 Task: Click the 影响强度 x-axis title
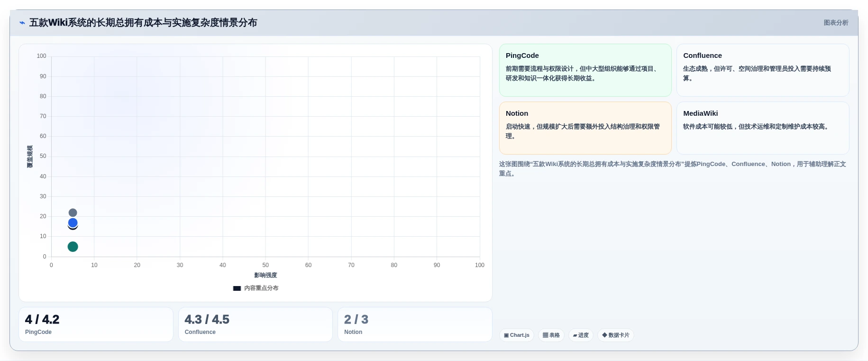coord(265,275)
